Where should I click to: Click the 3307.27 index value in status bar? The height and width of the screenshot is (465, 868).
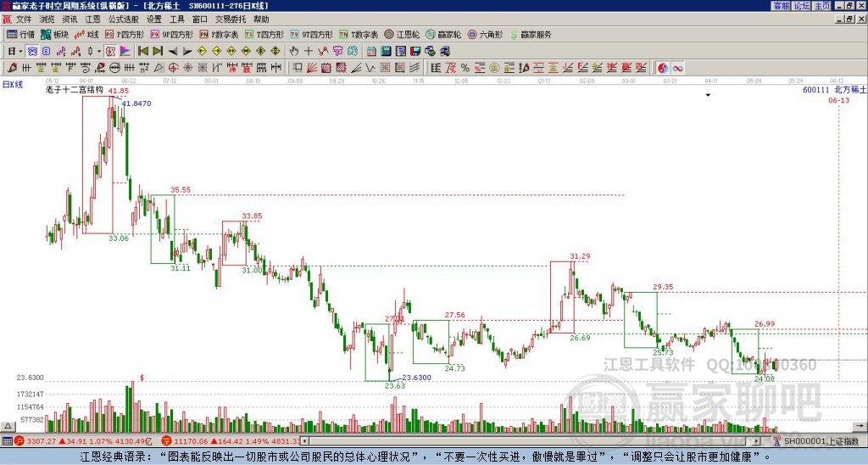42,441
